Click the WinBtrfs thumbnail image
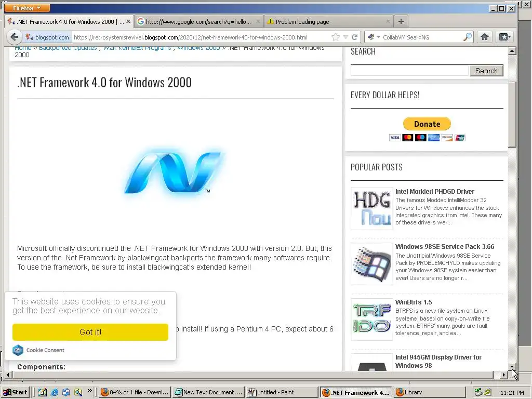 pyautogui.click(x=372, y=320)
